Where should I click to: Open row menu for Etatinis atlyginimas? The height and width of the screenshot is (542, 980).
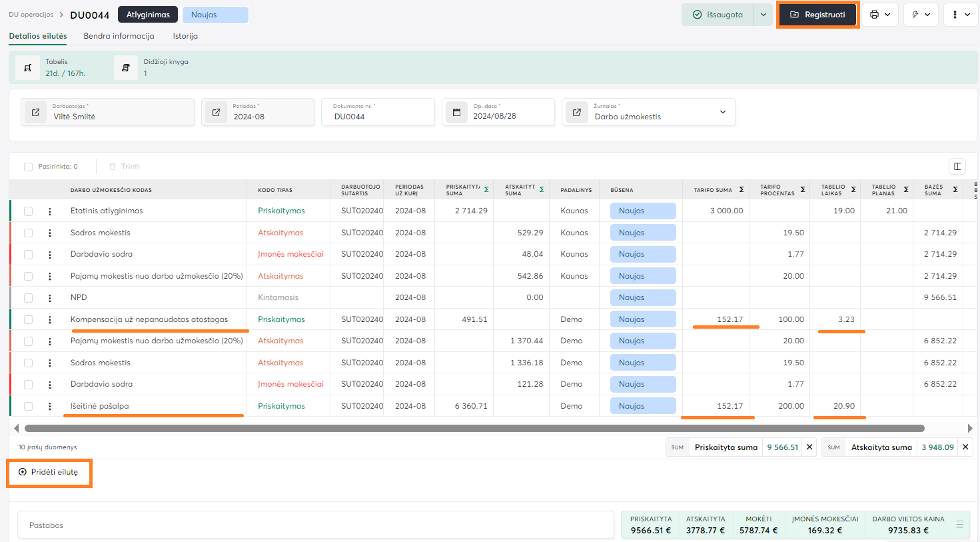pos(50,211)
